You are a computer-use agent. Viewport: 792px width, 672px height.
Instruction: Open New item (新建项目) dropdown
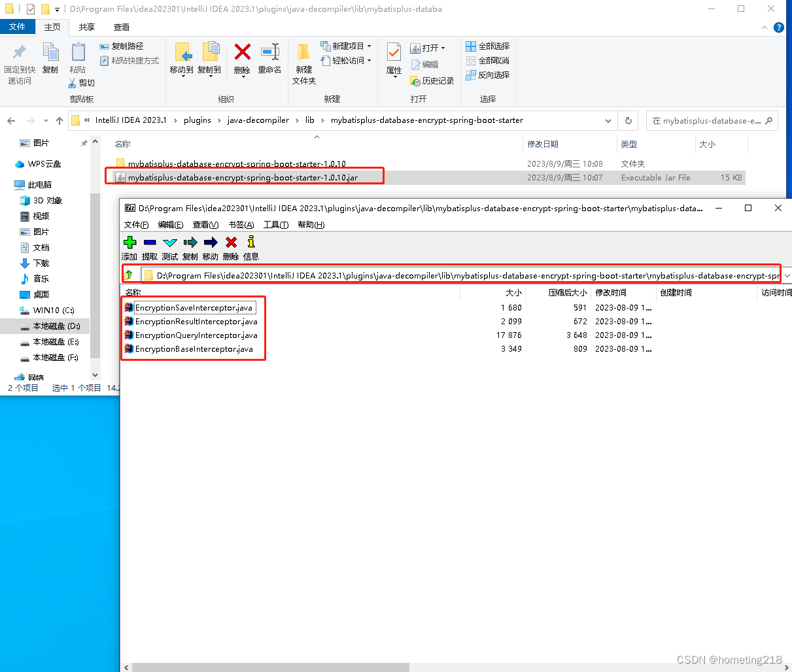coord(346,46)
